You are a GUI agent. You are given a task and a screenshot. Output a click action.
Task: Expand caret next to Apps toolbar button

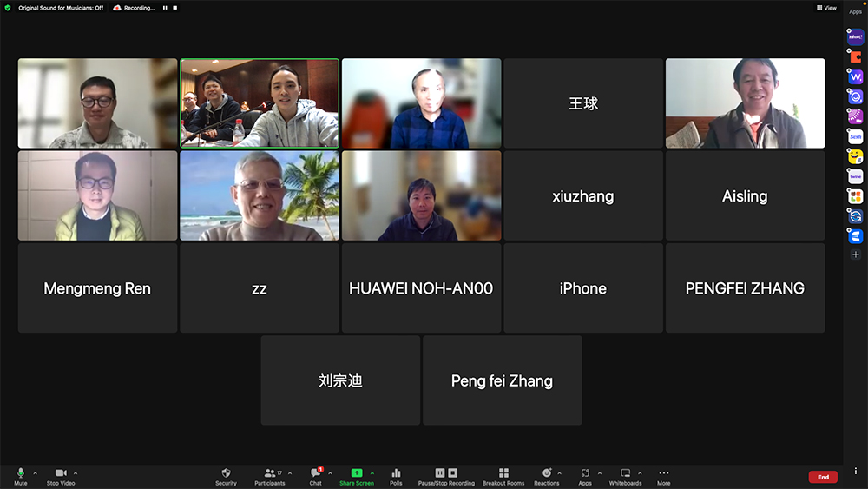pos(600,473)
